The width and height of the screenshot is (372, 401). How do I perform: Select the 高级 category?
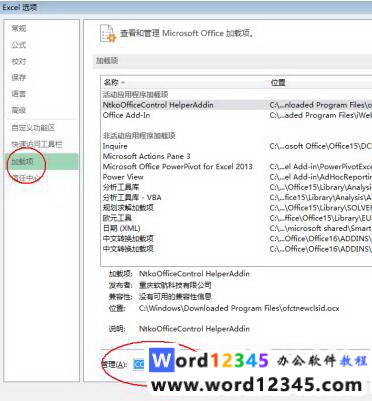[x=19, y=110]
